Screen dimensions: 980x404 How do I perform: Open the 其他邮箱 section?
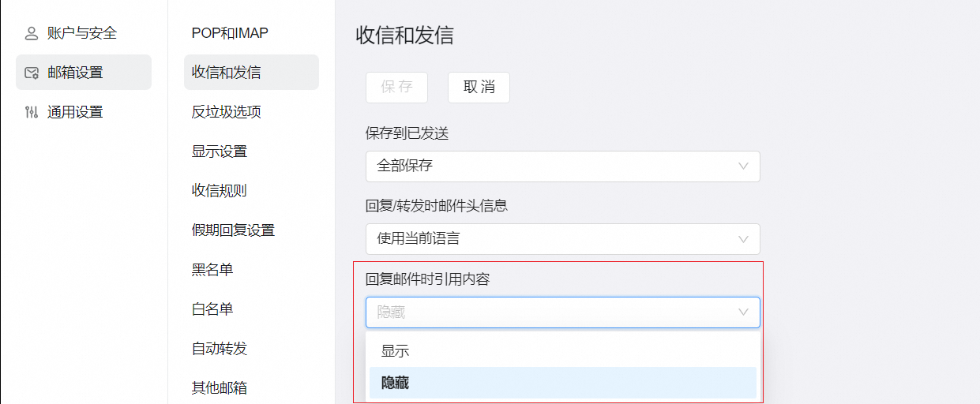pos(220,388)
